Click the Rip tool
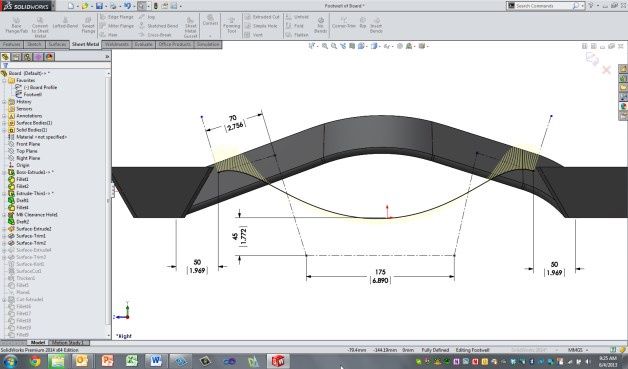 point(362,23)
